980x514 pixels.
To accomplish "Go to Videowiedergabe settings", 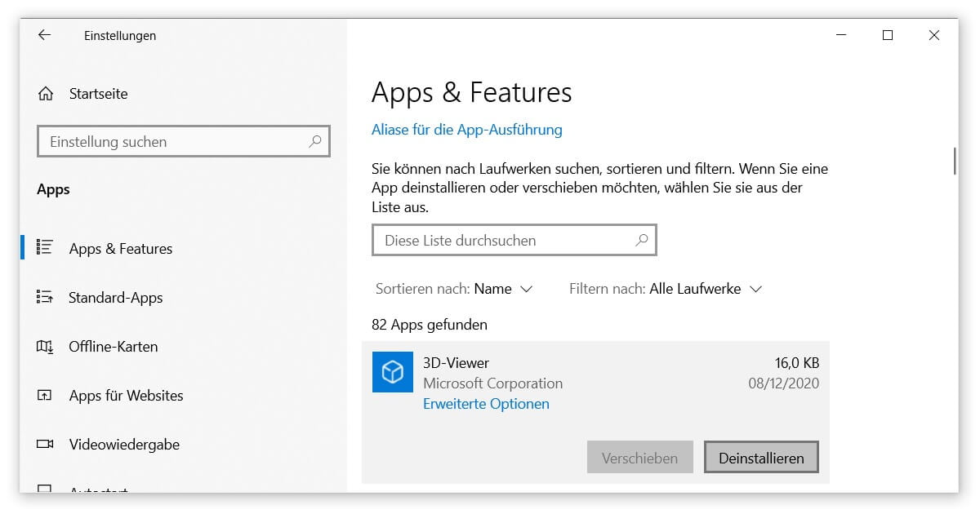I will [124, 445].
